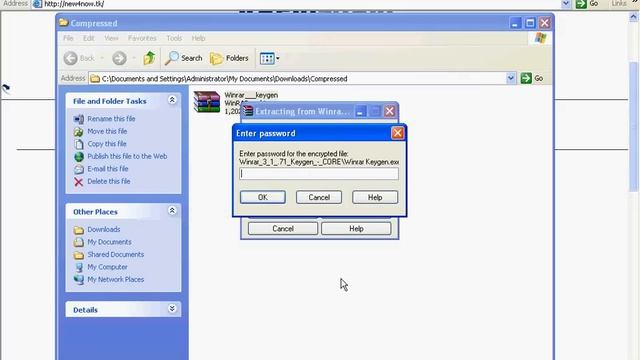Click the red Delete X icon
Screen dimensions: 640x360
pyautogui.click(x=79, y=182)
